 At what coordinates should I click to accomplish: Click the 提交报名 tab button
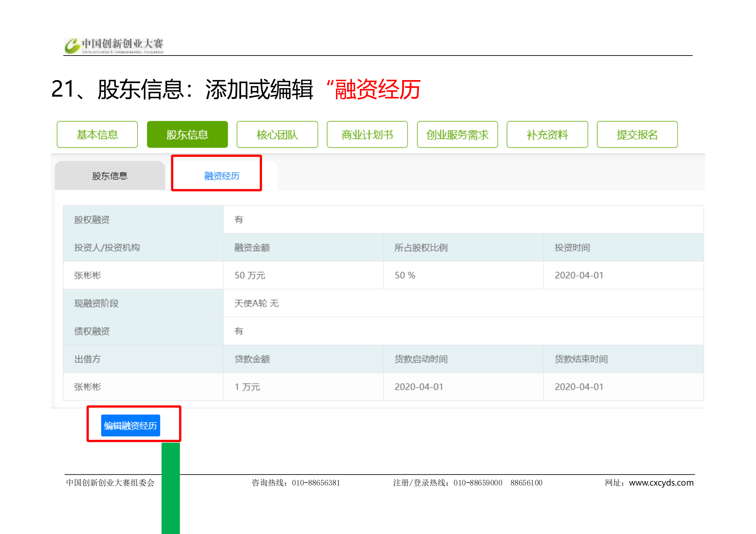(637, 135)
